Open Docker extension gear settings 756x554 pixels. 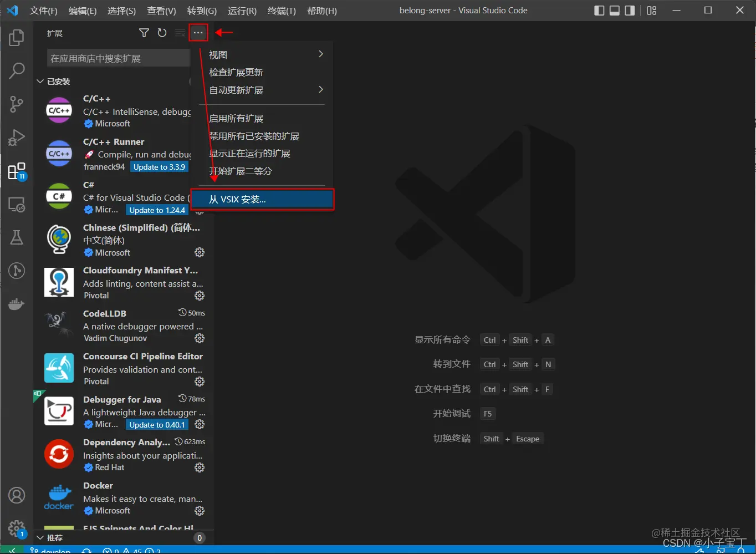point(200,510)
